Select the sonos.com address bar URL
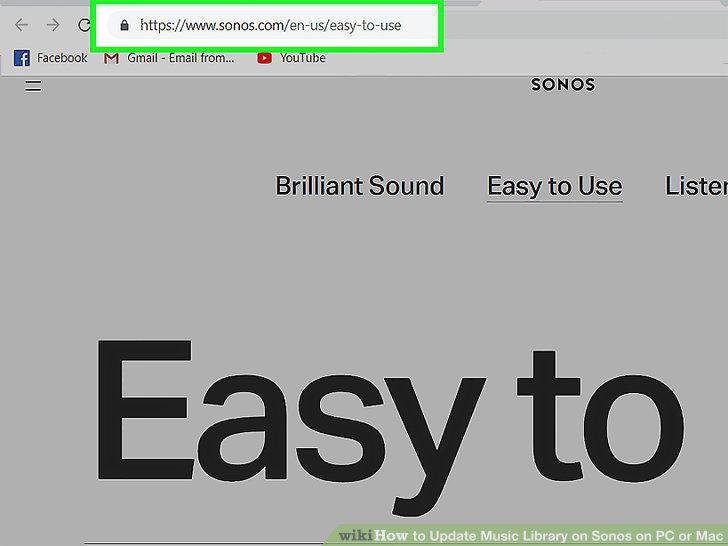728x546 pixels. click(271, 25)
